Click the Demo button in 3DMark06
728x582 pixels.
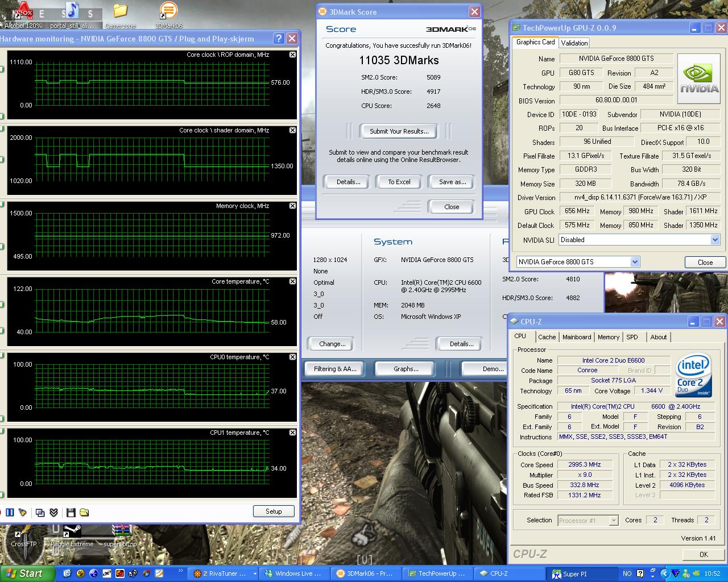pyautogui.click(x=483, y=369)
